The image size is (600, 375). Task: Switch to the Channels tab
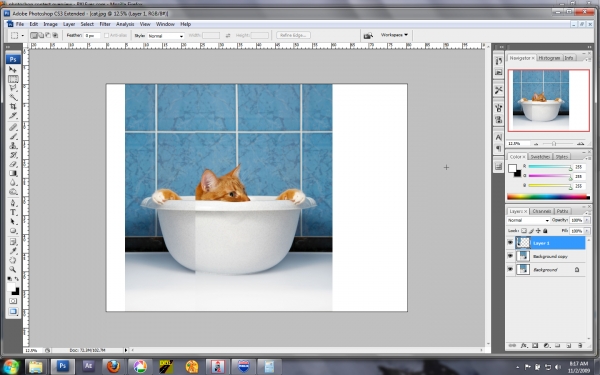click(x=542, y=211)
